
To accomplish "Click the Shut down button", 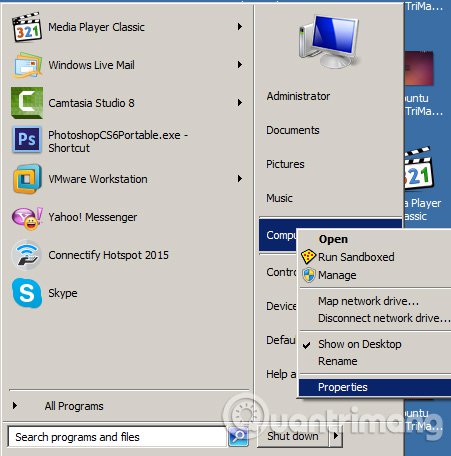I will [293, 436].
